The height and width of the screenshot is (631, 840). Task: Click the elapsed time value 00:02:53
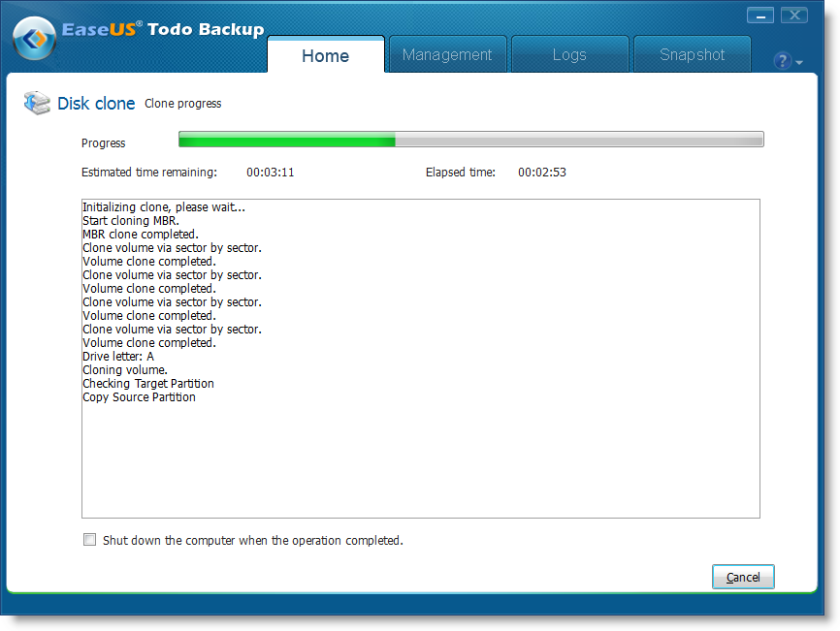click(541, 173)
